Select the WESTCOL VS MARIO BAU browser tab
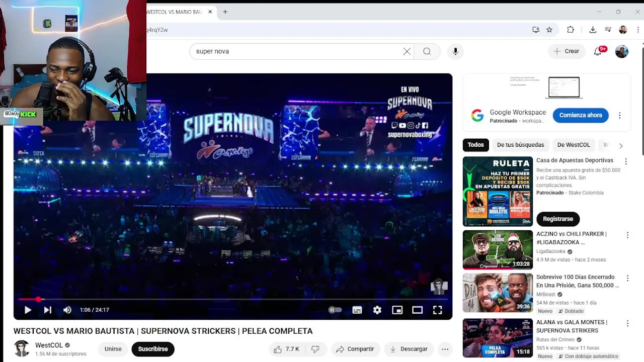This screenshot has width=644, height=362. click(174, 12)
